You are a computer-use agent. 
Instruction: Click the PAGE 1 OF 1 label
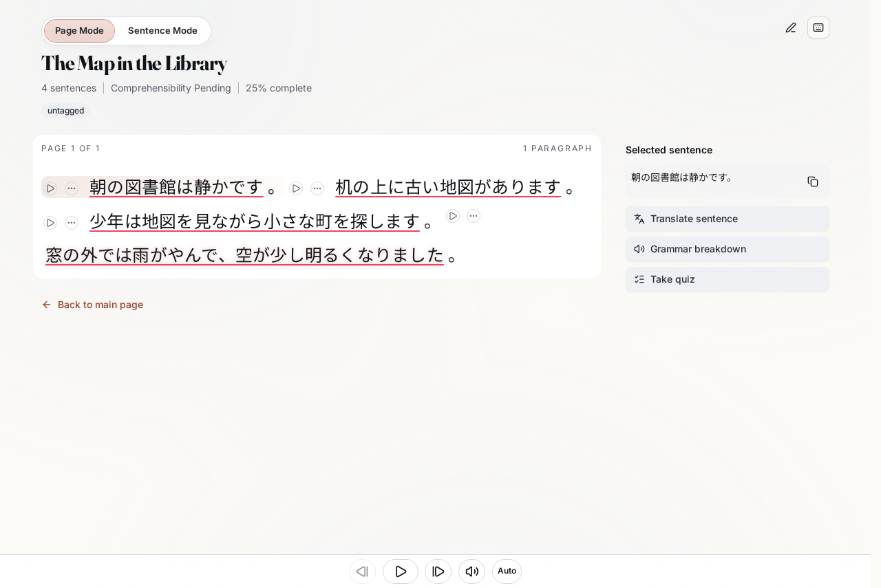coord(71,149)
